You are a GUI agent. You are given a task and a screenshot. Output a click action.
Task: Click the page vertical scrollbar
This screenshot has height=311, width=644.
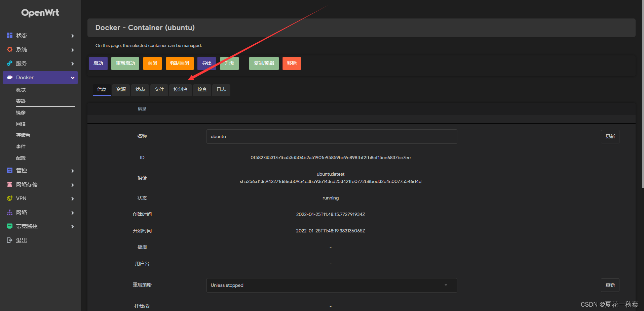(x=643, y=94)
